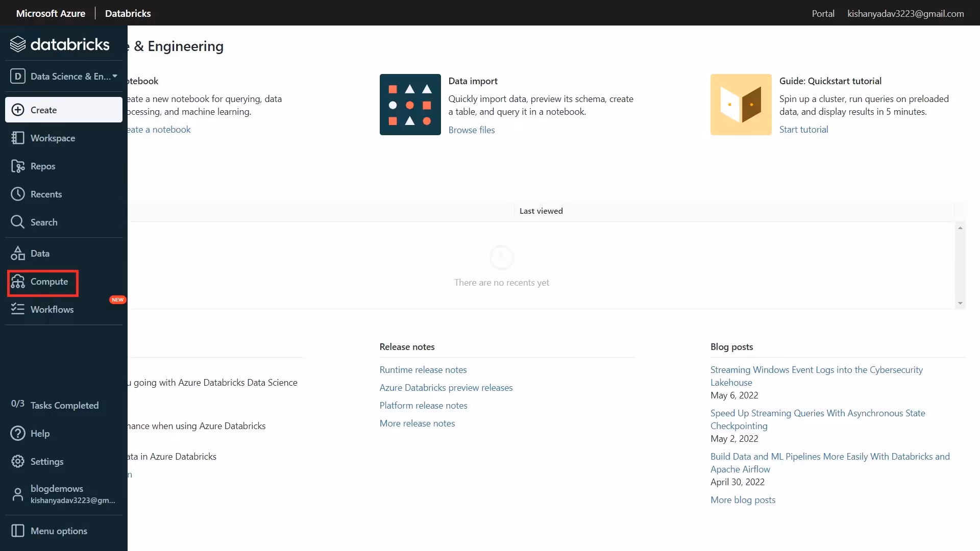Click the Workflows checklist icon
Image resolution: width=980 pixels, height=551 pixels.
[18, 309]
